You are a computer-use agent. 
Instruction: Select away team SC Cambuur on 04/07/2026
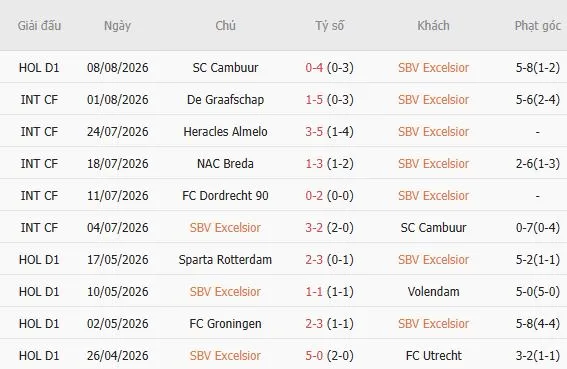pyautogui.click(x=433, y=228)
